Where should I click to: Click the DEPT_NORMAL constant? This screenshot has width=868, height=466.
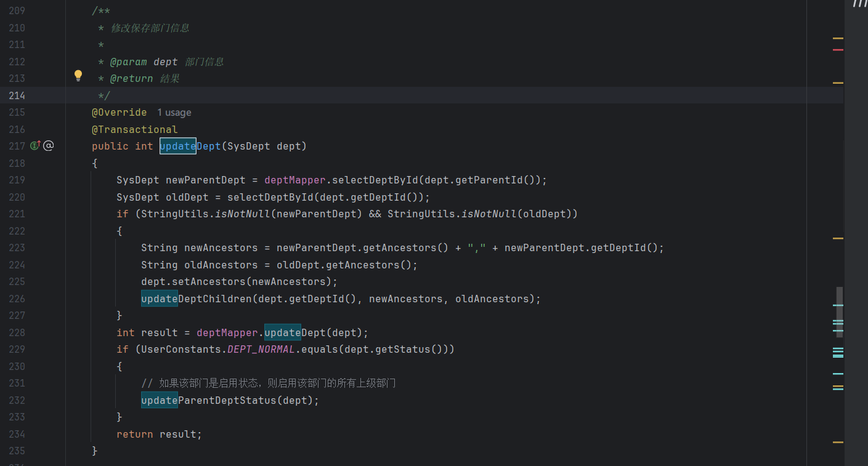[x=261, y=349]
